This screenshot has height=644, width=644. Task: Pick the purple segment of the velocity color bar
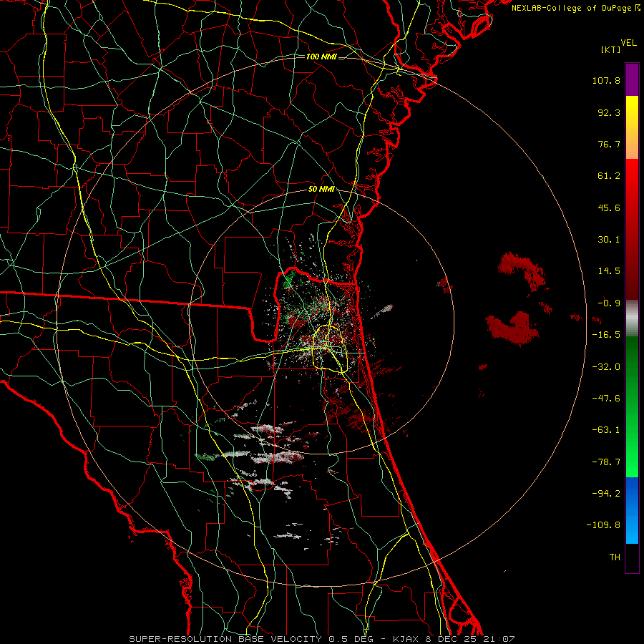[632, 79]
